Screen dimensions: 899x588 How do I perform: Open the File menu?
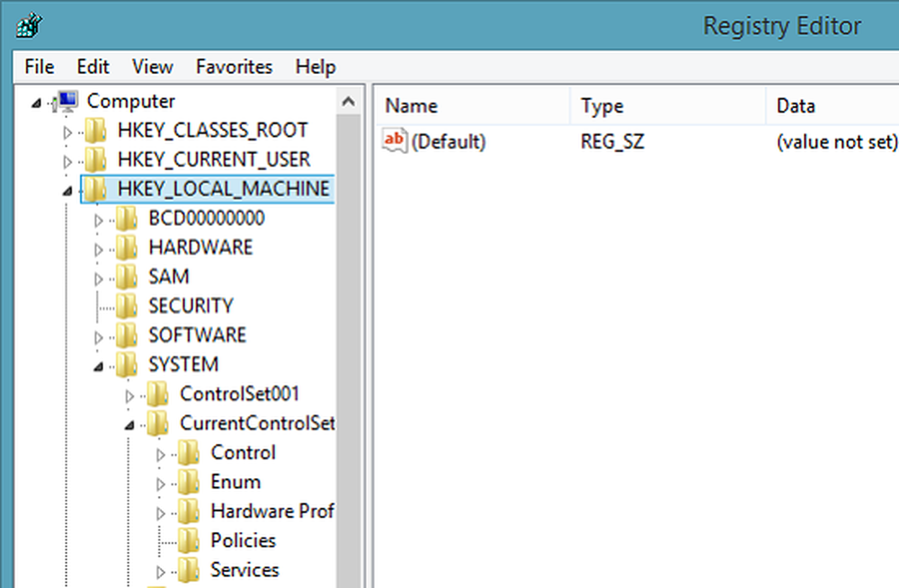tap(40, 67)
